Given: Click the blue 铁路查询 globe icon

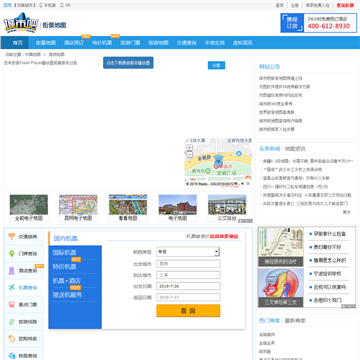Looking at the screenshot, I should 12,356.
